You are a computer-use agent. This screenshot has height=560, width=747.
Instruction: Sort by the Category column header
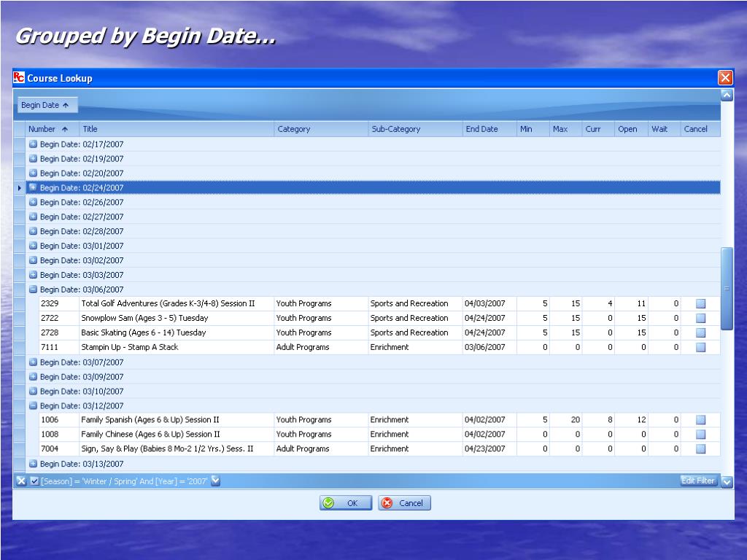click(x=321, y=129)
